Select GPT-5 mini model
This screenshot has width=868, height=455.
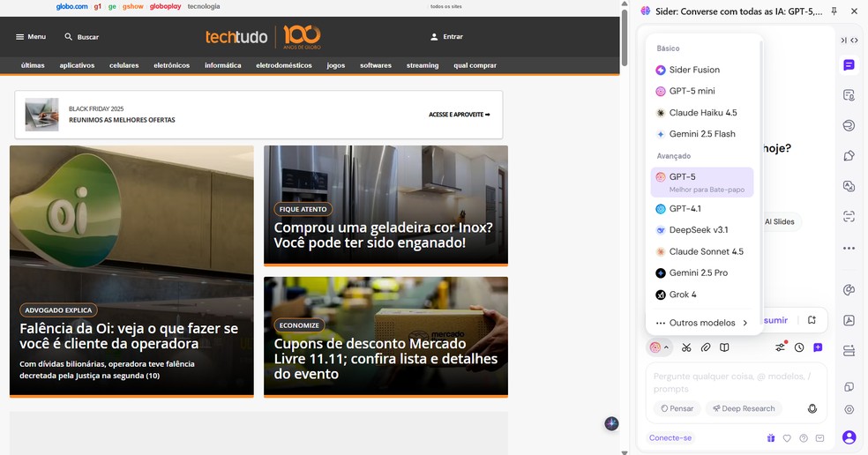(x=702, y=91)
